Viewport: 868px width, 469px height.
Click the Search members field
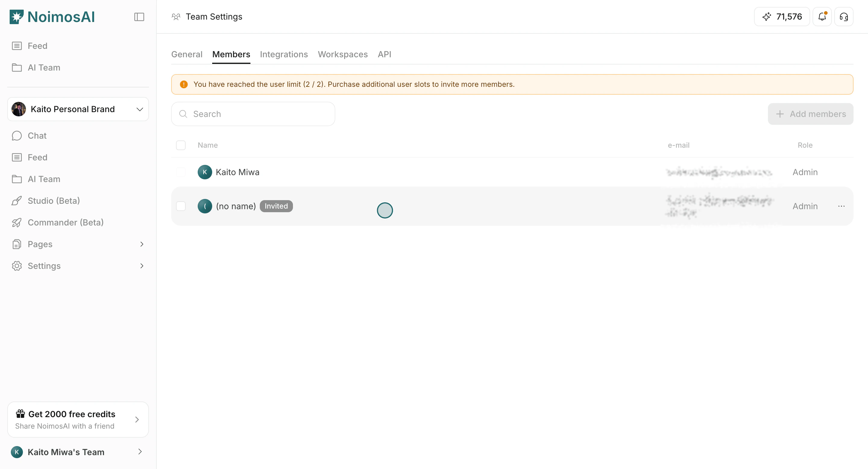click(253, 114)
